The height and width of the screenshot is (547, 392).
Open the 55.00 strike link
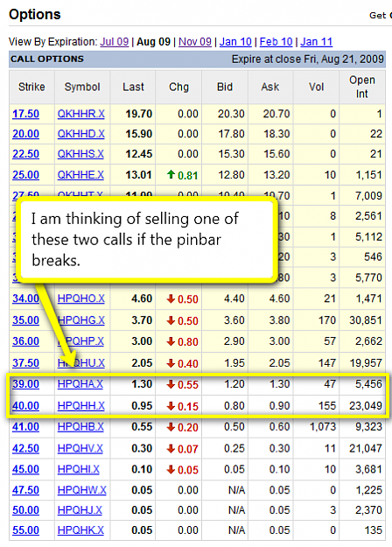25,530
